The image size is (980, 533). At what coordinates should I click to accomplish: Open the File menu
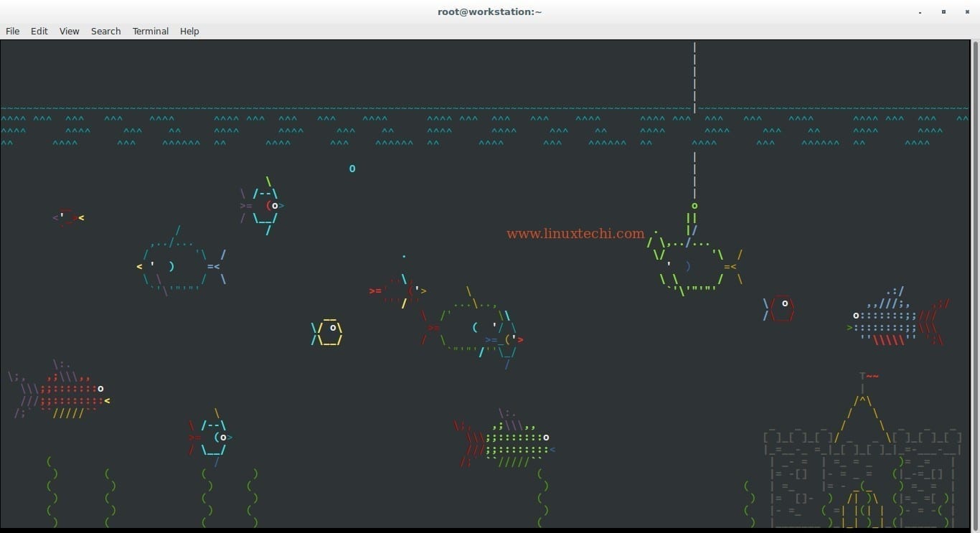[13, 31]
